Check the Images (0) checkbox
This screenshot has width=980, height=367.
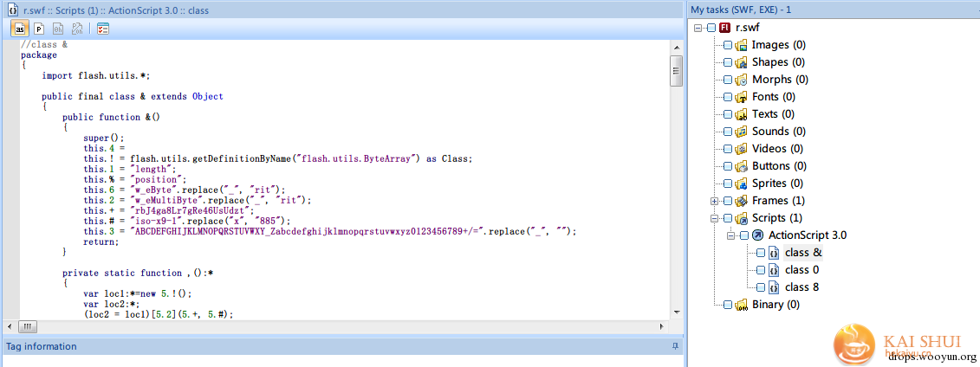(x=728, y=45)
